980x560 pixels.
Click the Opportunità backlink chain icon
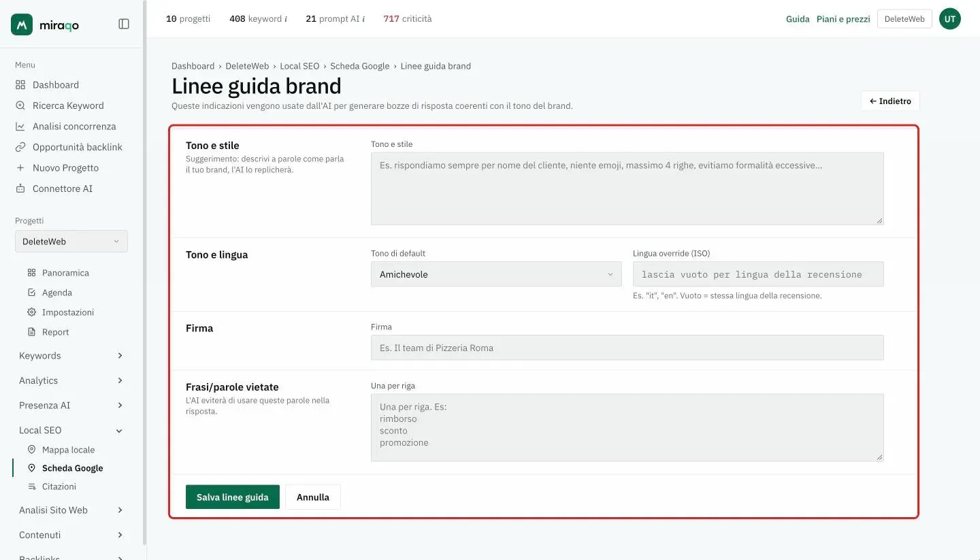pos(20,147)
